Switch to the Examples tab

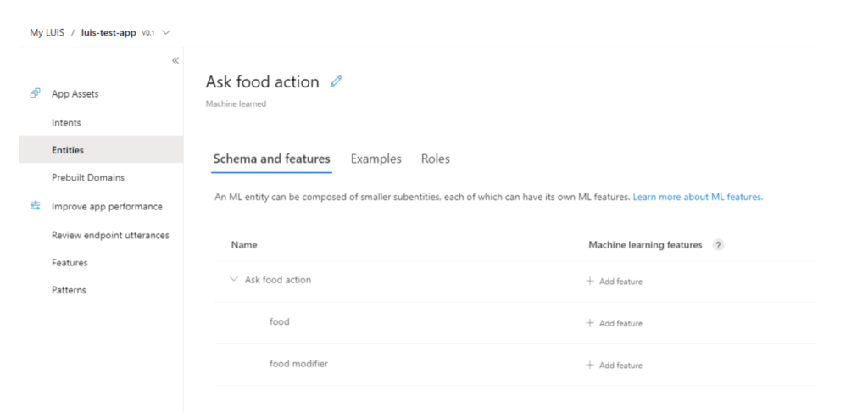pos(376,159)
